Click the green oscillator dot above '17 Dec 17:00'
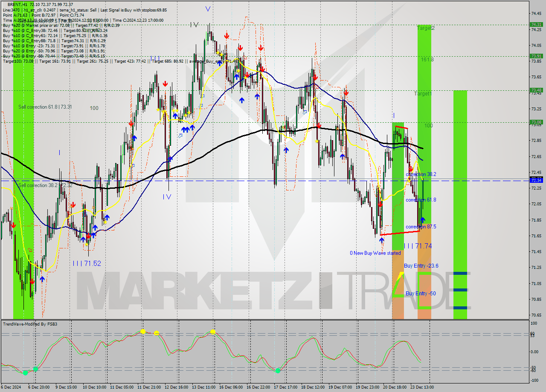Image resolution: width=546 pixels, height=392 pixels. (278, 371)
